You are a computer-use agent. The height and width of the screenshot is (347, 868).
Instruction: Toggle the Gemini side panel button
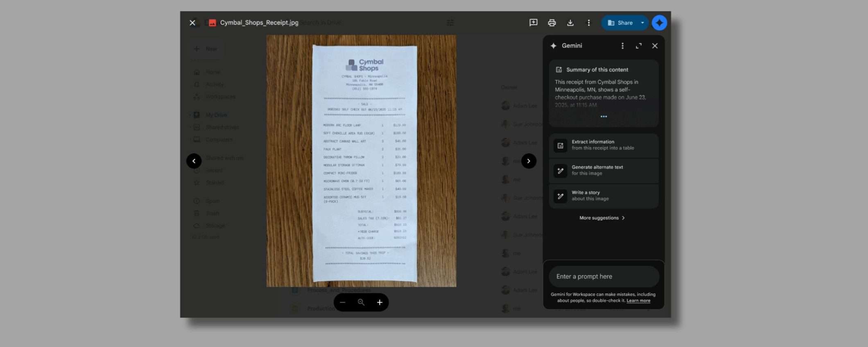[659, 23]
